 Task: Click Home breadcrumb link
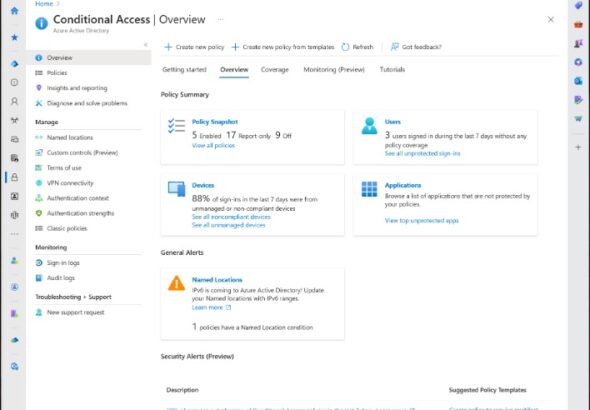(x=44, y=4)
